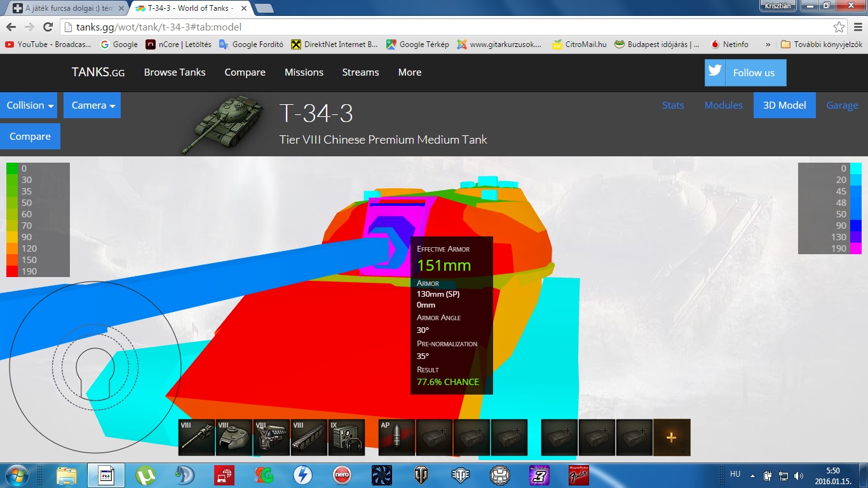The height and width of the screenshot is (488, 868).
Task: Click the blue Compare button
Action: [x=30, y=137]
